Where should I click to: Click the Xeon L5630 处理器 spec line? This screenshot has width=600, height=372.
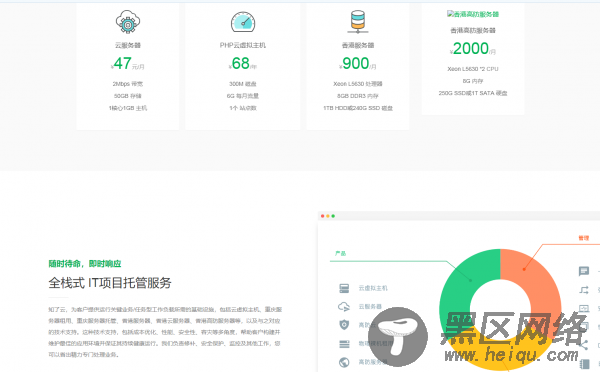click(358, 84)
